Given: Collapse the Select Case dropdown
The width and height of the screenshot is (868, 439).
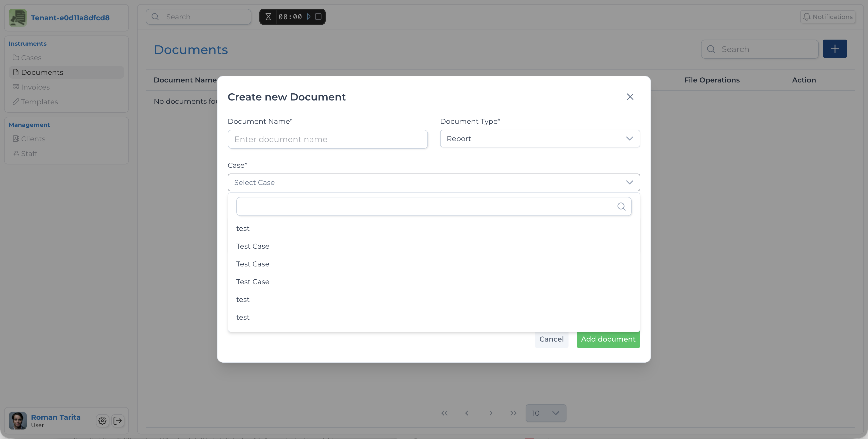Looking at the screenshot, I should [629, 182].
